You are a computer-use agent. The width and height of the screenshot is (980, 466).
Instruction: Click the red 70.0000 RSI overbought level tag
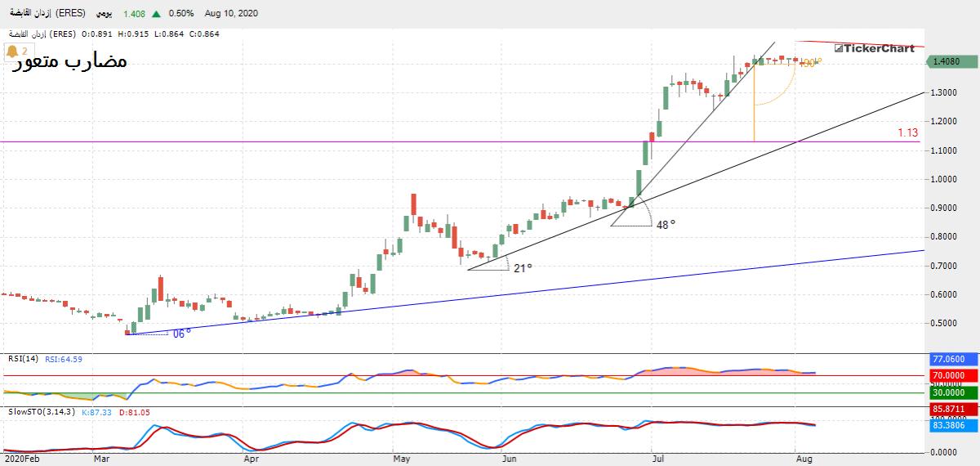click(951, 375)
